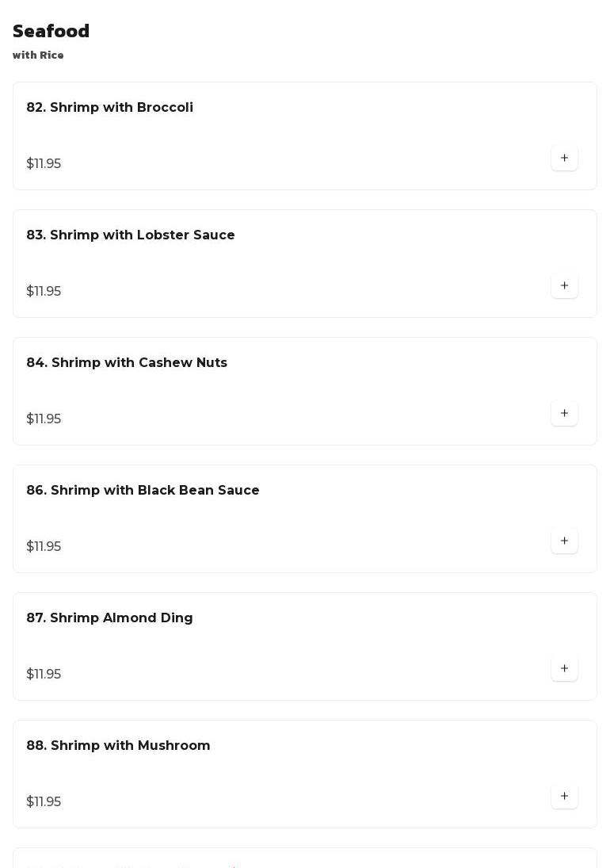
Task: Open the 87. Shrimp Almond Ding item
Action: tap(109, 618)
